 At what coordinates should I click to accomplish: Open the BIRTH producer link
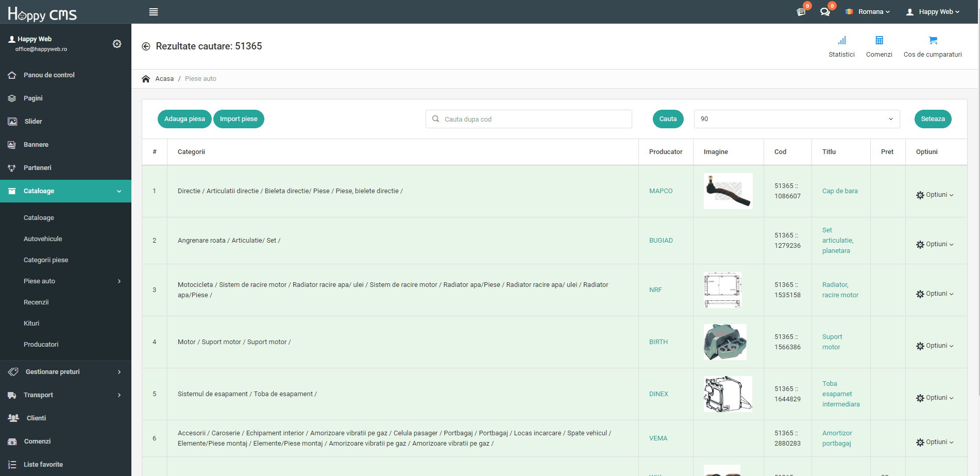pyautogui.click(x=658, y=342)
